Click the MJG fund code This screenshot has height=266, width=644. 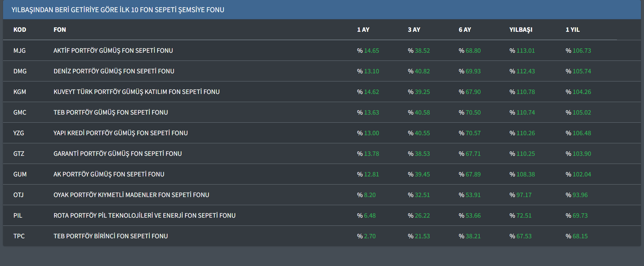(19, 51)
